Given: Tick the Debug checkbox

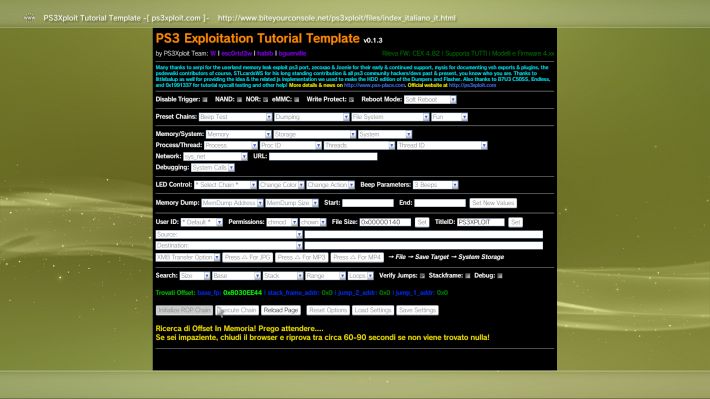Looking at the screenshot, I should 500,276.
